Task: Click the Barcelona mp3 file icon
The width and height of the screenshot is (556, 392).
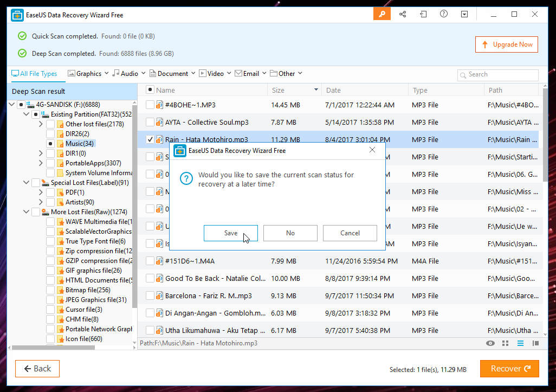Action: click(159, 296)
